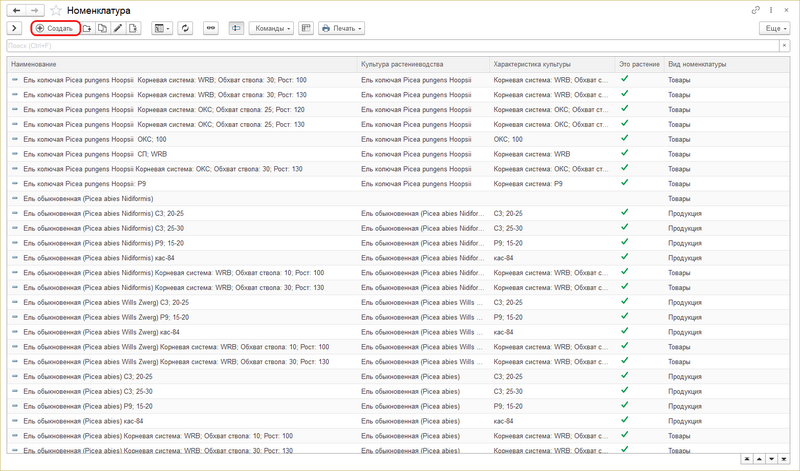Click the table settings grid icon
The height and width of the screenshot is (471, 800).
tap(306, 28)
